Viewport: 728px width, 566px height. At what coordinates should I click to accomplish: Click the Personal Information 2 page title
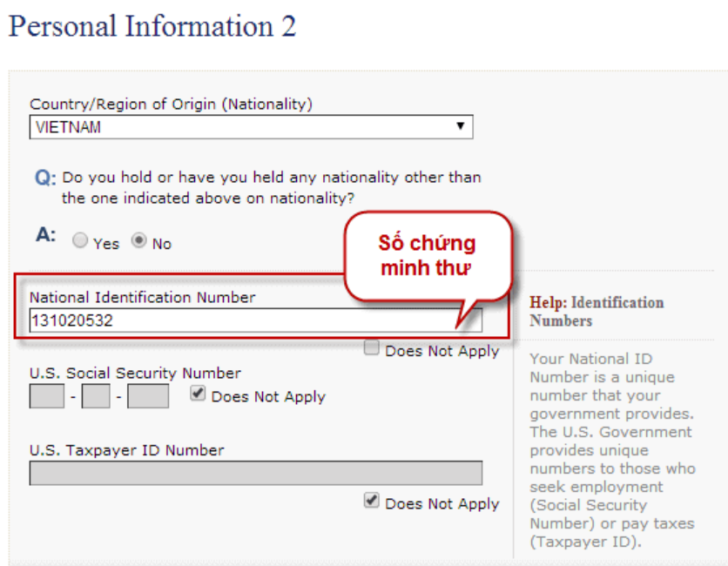pos(152,26)
